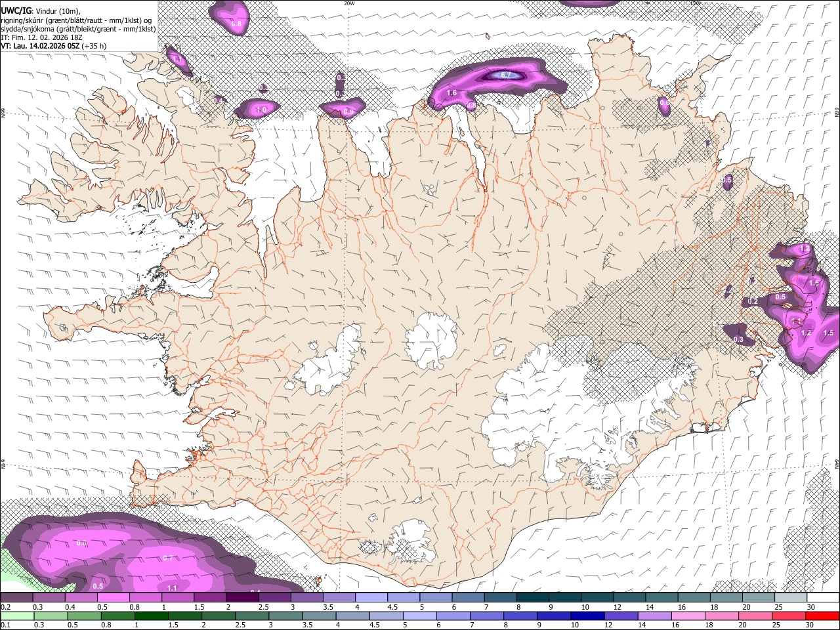Click the 'Vindur (10m)' header label
Image resolution: width=840 pixels, height=630 pixels.
[57, 11]
